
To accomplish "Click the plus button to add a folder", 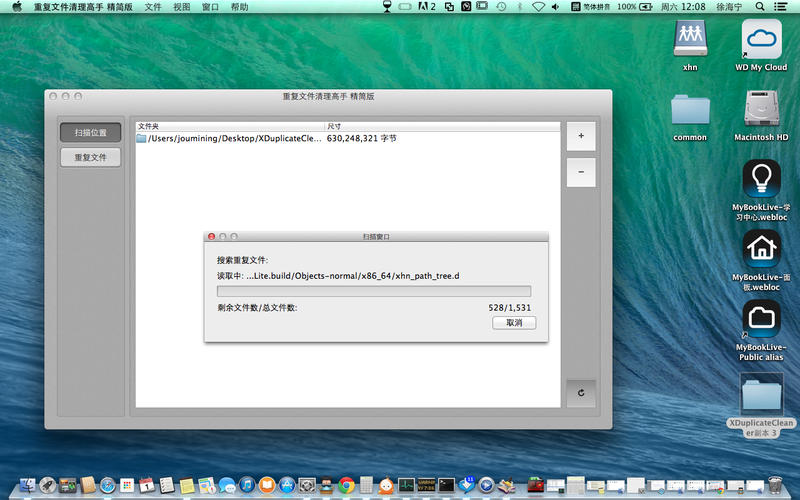I will [x=581, y=136].
